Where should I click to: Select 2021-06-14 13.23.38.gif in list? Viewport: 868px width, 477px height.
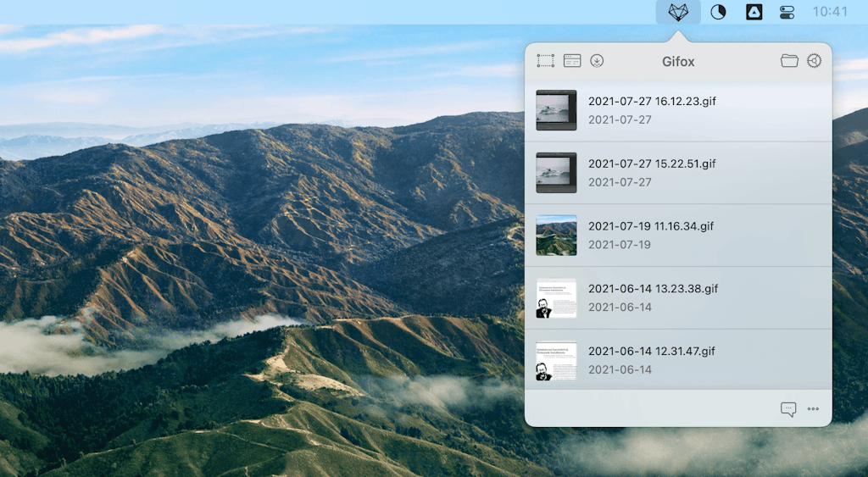click(x=653, y=289)
